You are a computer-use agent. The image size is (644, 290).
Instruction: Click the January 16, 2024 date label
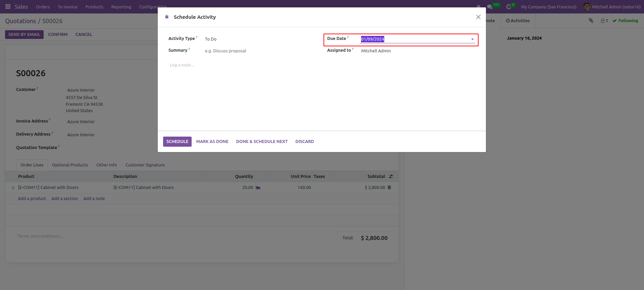[524, 38]
